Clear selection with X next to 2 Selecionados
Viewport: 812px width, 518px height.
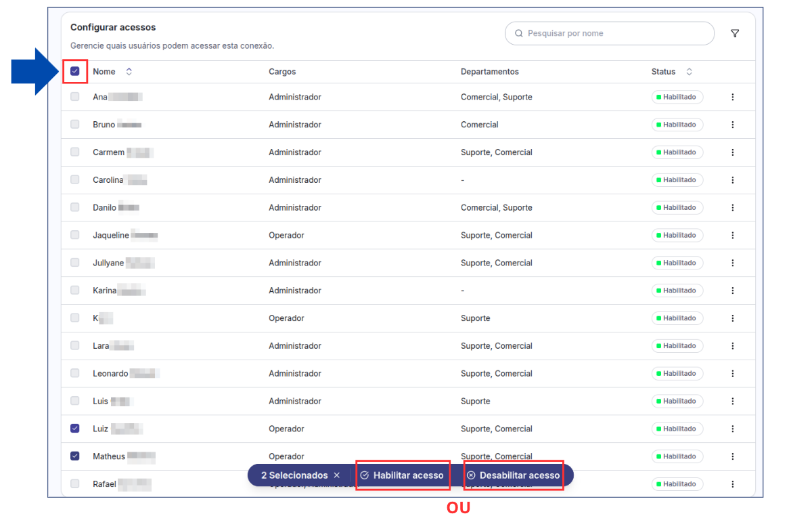(337, 475)
